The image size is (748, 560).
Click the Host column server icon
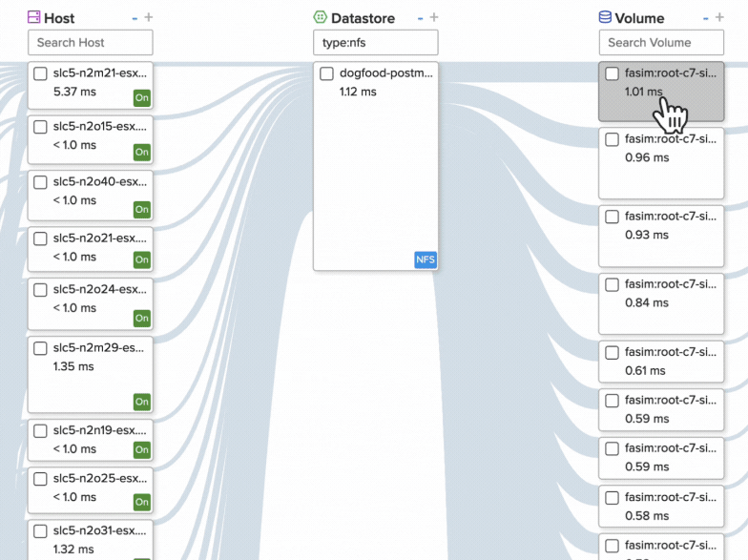34,17
